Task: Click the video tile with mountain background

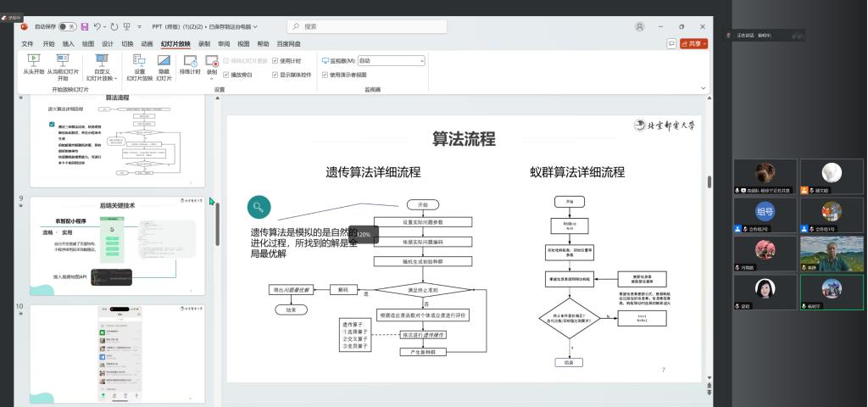Action: tap(832, 254)
